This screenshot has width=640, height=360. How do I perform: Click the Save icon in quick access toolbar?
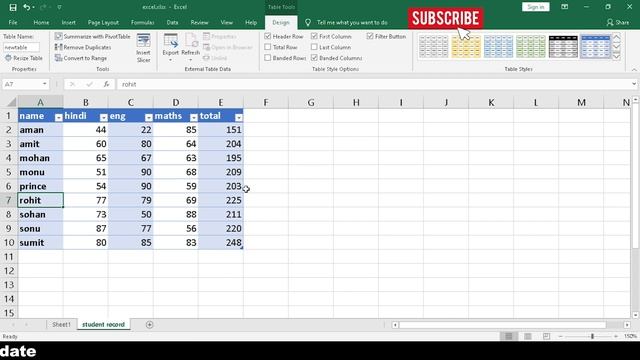tap(13, 7)
